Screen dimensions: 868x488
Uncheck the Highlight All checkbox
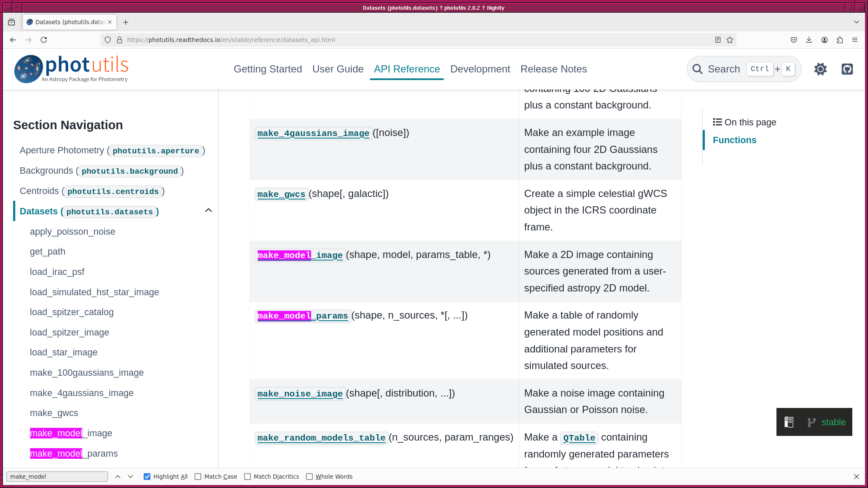pos(147,477)
